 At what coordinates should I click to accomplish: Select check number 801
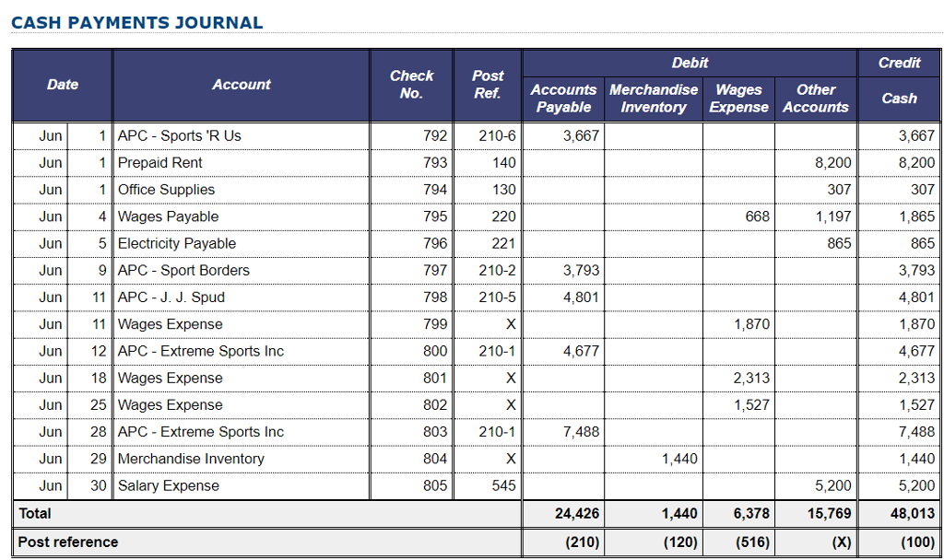(x=435, y=379)
